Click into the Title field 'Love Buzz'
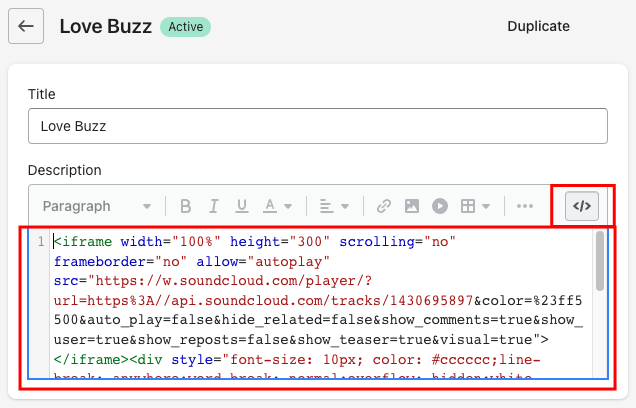Image resolution: width=636 pixels, height=408 pixels. (x=318, y=126)
